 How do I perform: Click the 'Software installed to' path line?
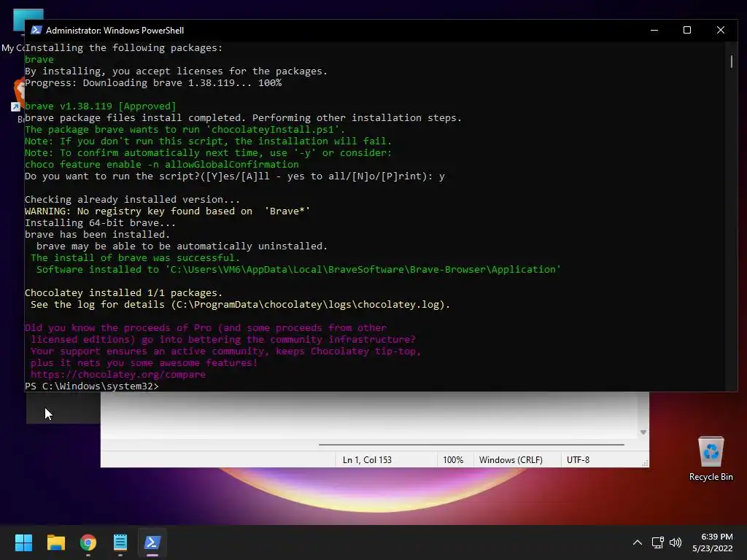coord(298,270)
